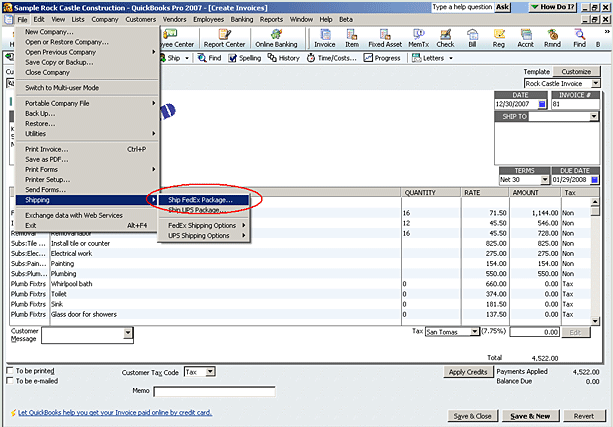This screenshot has height=427, width=613.
Task: Select Ship UPS Package menu item
Action: coord(204,210)
